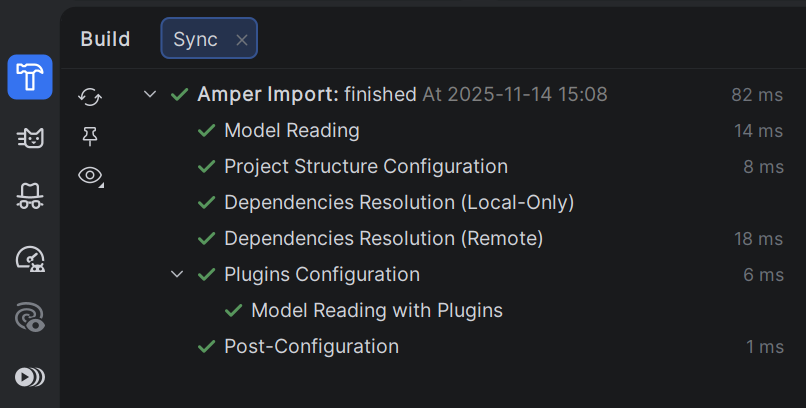The height and width of the screenshot is (408, 806).
Task: Collapse the Plugins Configuration node
Action: point(177,274)
